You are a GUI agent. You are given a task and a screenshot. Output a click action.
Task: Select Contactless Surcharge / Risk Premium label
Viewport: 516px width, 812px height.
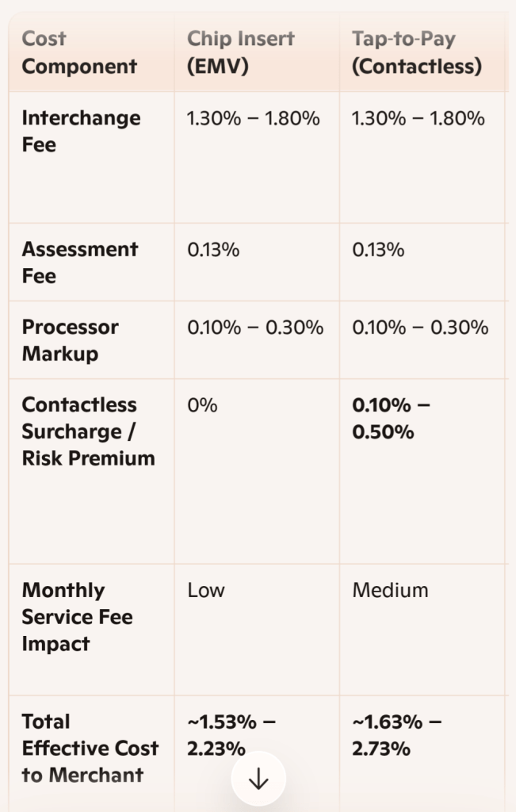click(88, 431)
